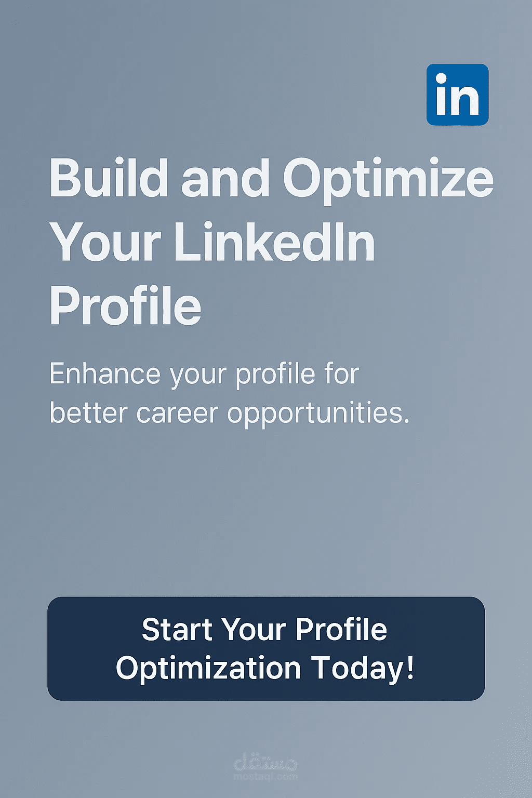Open the mostaql.com watermark link
Screen dimensions: 532x798
pyautogui.click(x=265, y=776)
